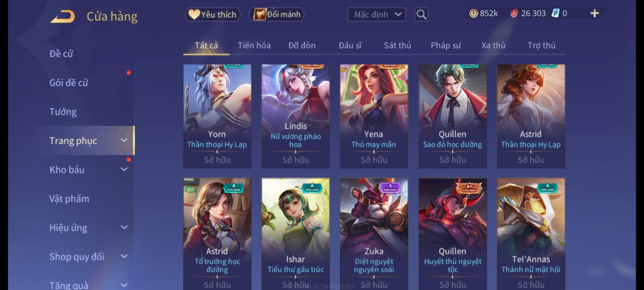Open Đổi mảnh shard exchange button
Image resolution: width=644 pixels, height=290 pixels.
point(277,15)
